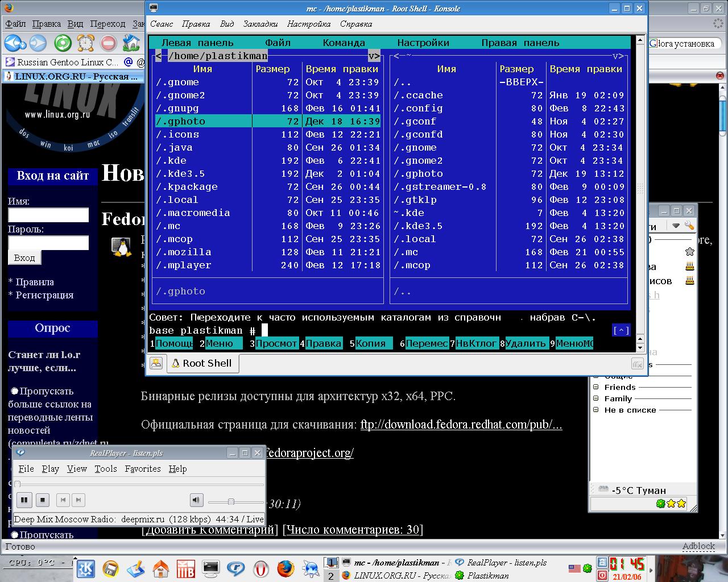
Task: Click Пароль password input field
Action: tap(48, 243)
